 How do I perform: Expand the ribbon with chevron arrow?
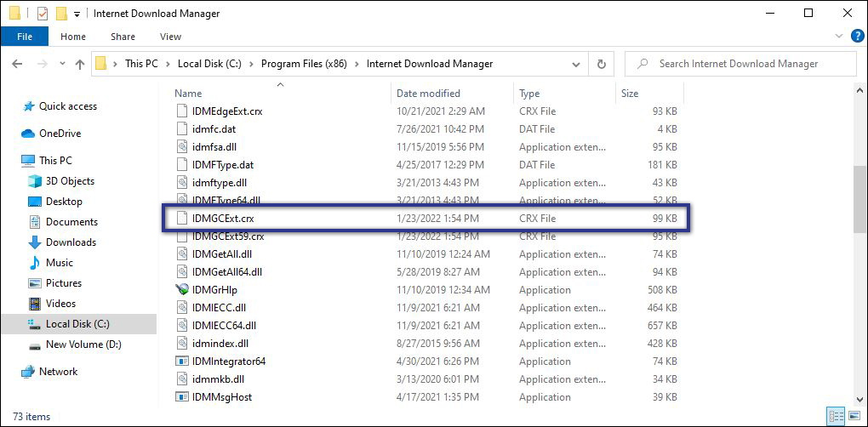[x=838, y=36]
